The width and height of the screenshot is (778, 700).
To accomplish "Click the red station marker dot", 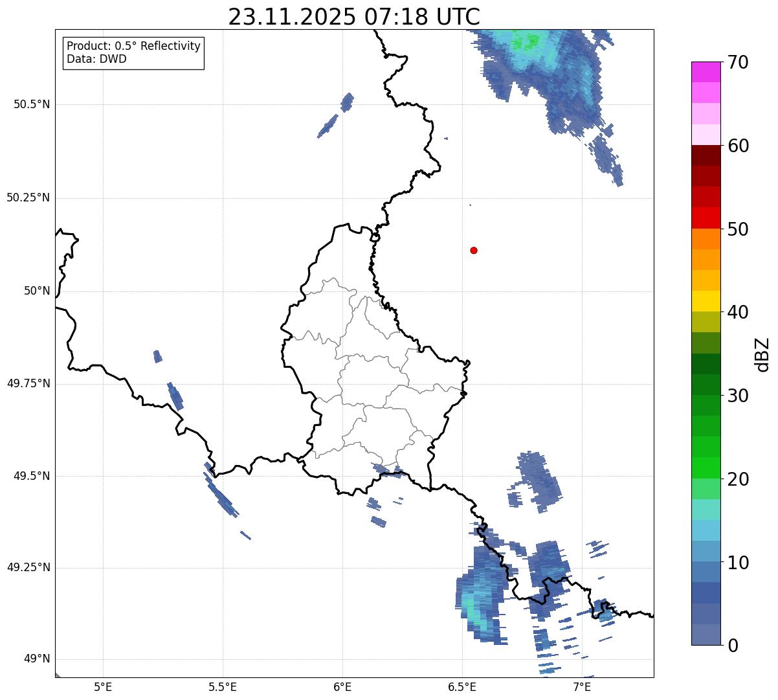I will coord(474,251).
